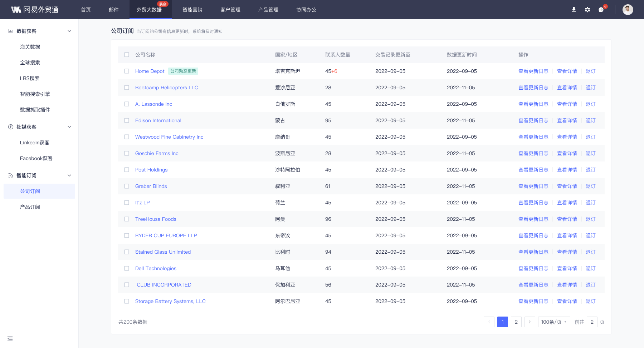Click the 公司动态更新 tag on Home Depot

tap(183, 71)
